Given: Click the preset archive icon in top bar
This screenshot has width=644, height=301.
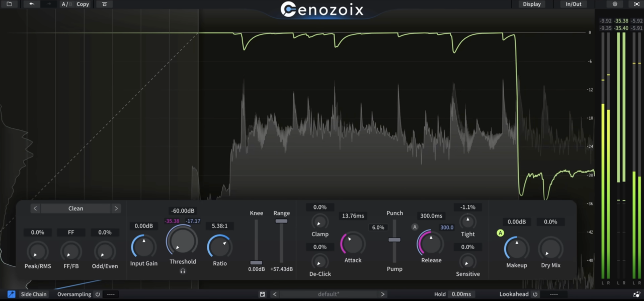Looking at the screenshot, I should coord(104,4).
